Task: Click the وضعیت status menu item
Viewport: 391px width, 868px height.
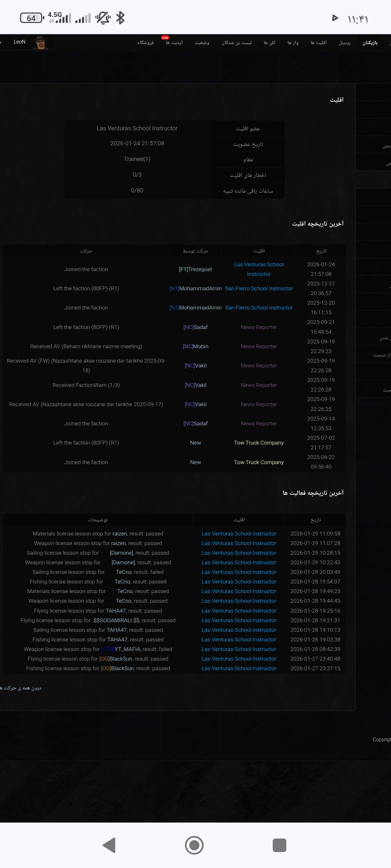Action: (x=202, y=43)
